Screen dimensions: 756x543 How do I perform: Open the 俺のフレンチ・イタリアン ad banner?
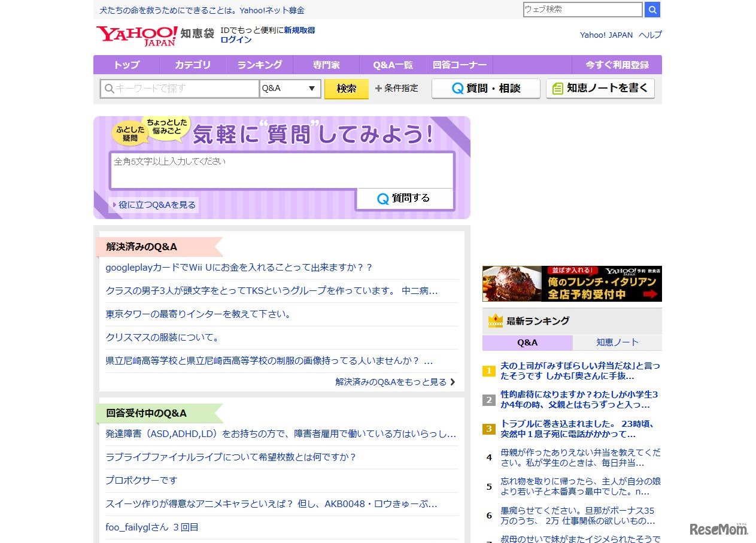tap(572, 283)
